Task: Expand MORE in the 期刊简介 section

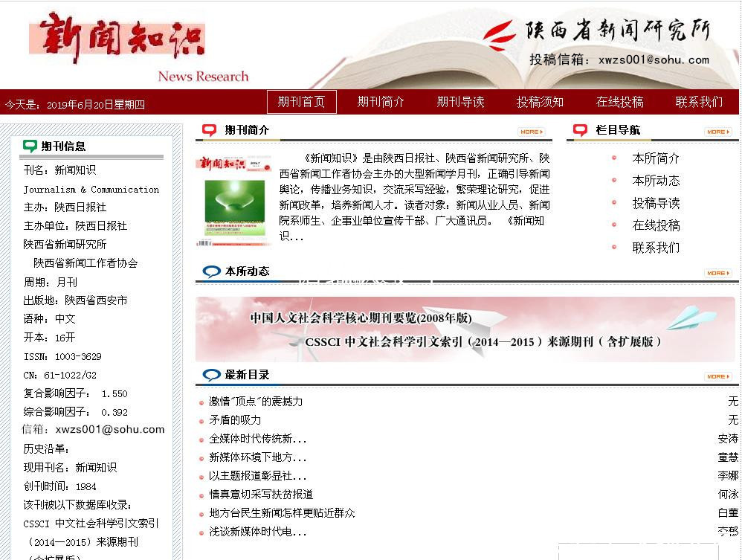Action: pos(532,132)
